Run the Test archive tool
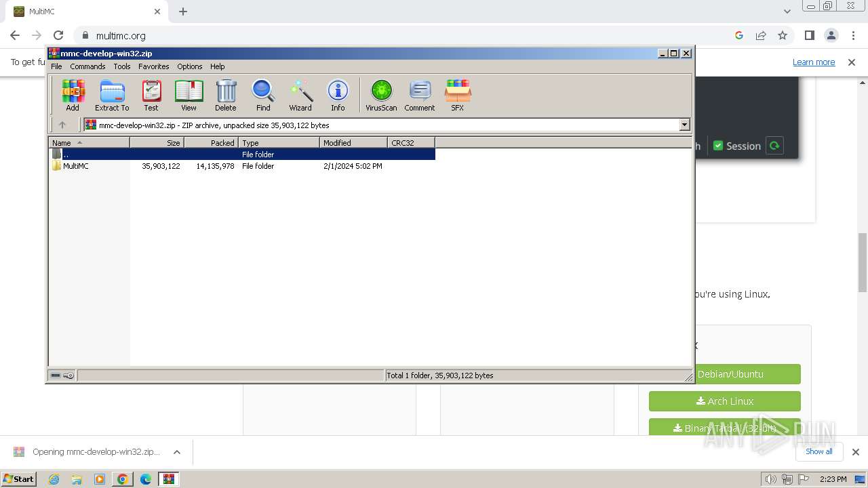The image size is (868, 488). click(x=151, y=95)
